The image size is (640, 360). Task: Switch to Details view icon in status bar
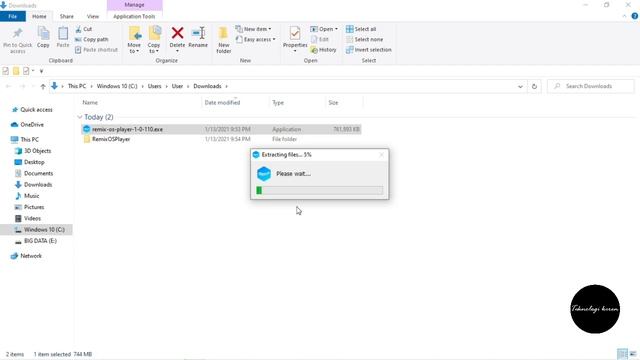click(x=622, y=354)
